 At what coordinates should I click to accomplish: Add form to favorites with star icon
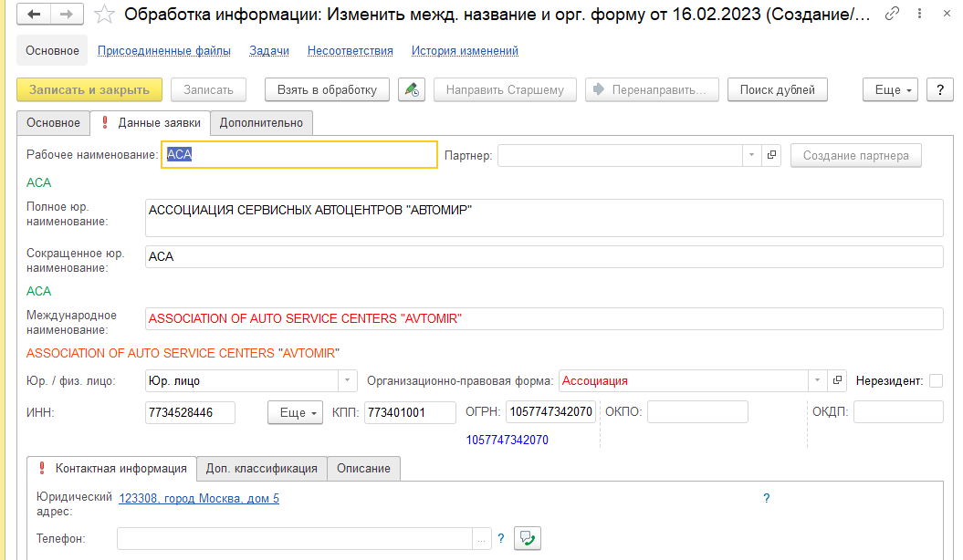[104, 14]
